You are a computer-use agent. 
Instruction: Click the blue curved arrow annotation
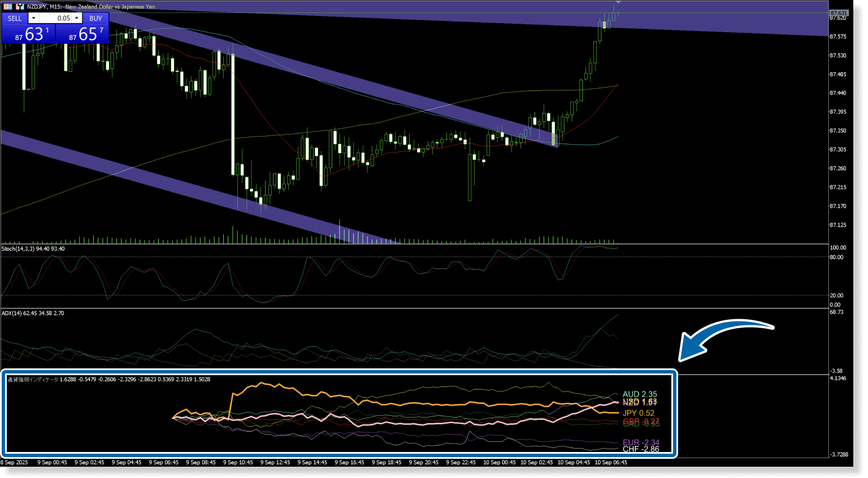pyautogui.click(x=723, y=337)
